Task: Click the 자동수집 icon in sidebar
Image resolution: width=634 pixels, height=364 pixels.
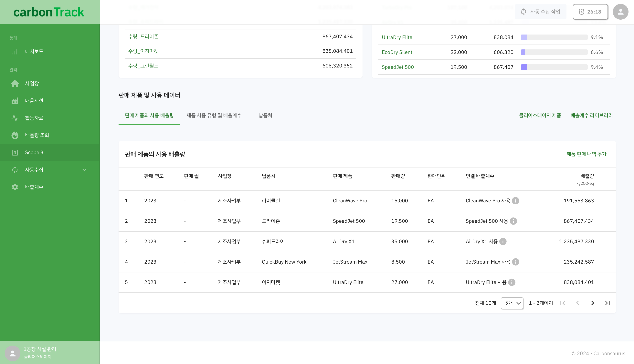Action: (15, 170)
